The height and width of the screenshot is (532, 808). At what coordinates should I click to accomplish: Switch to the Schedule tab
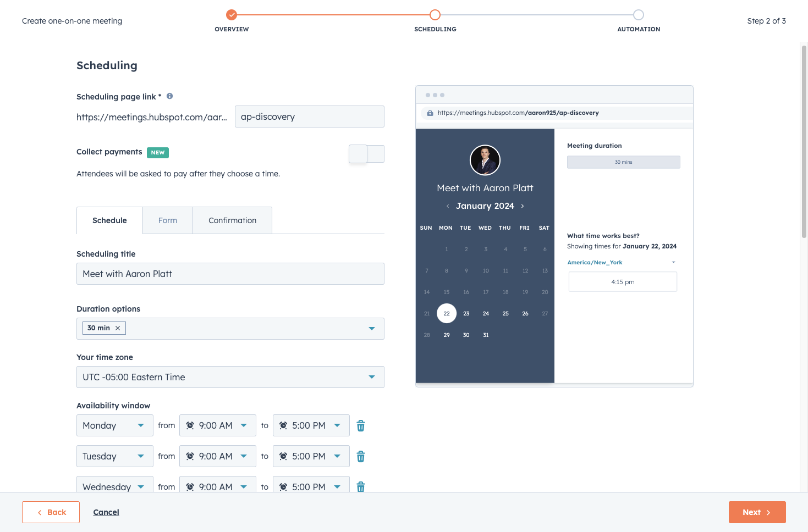[x=109, y=220]
